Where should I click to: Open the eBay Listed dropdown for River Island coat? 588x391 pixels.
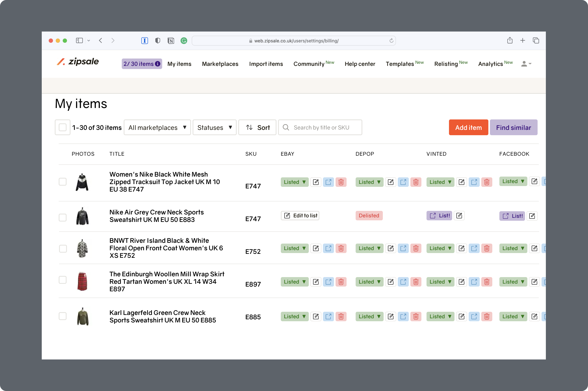295,248
